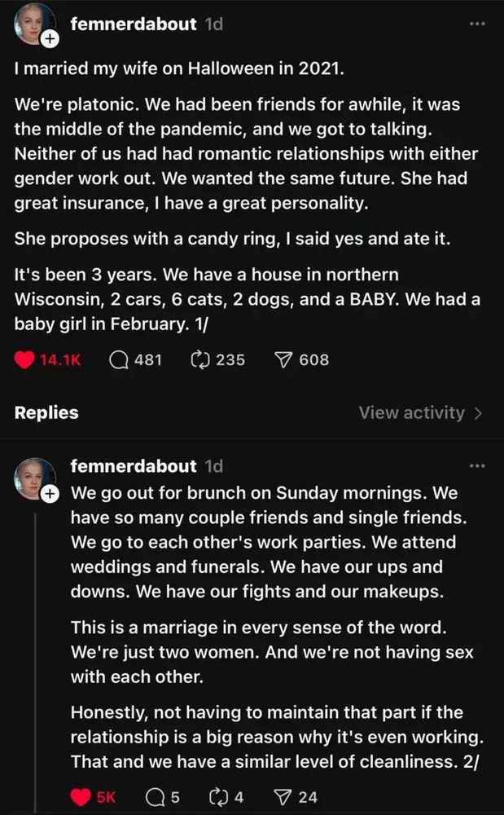Open the three-dot menu on the first post
The image size is (504, 815).
477,24
